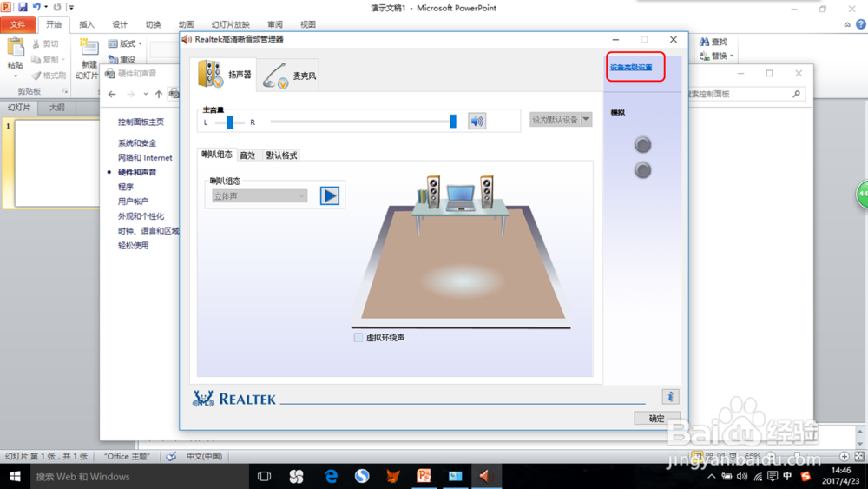Zoom in with the plus button in status bar

tap(845, 456)
